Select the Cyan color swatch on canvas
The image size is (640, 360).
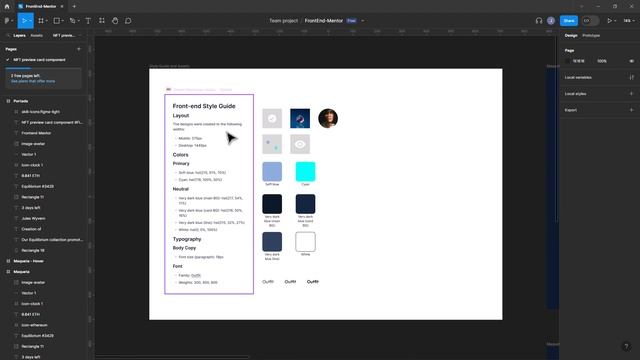305,171
